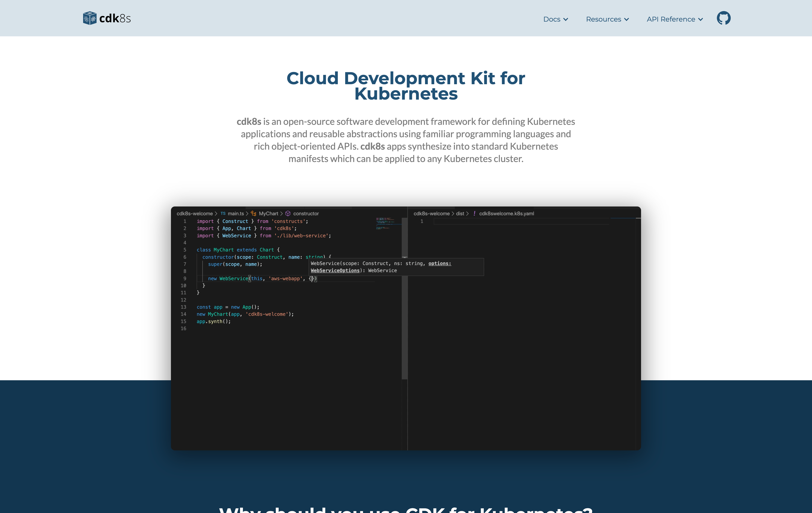This screenshot has width=812, height=513.
Task: Open the Resources menu label
Action: pyautogui.click(x=604, y=19)
